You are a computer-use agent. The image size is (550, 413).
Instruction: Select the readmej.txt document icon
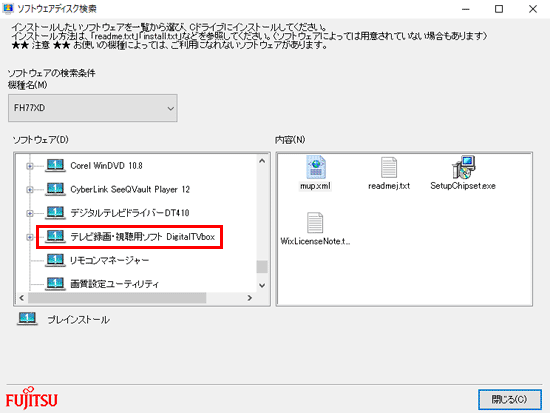(x=389, y=167)
